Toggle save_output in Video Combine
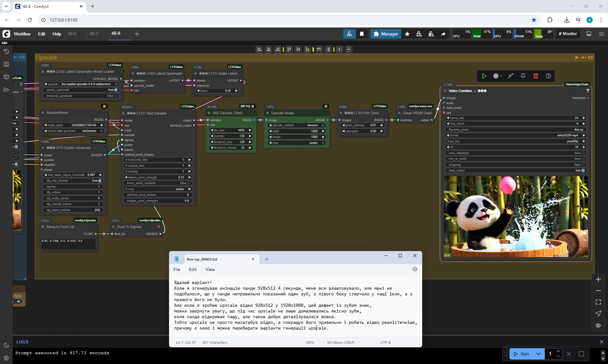This screenshot has height=364, width=608. 583,170
